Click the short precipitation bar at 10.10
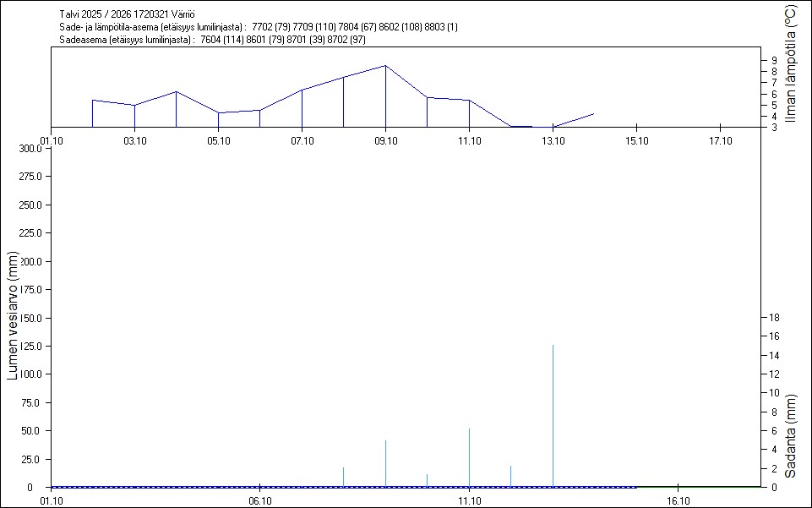The image size is (812, 508). [427, 480]
